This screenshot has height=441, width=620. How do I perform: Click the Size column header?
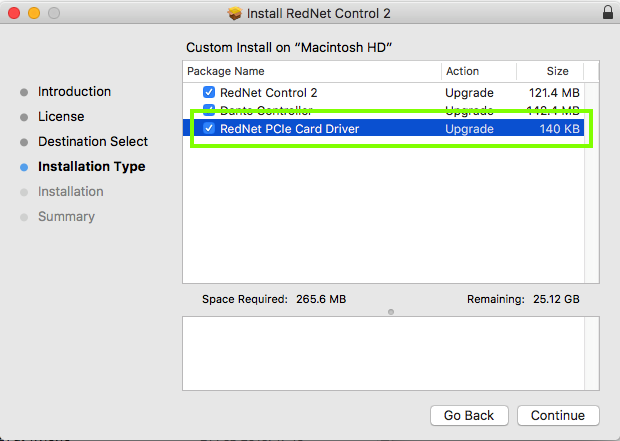557,71
